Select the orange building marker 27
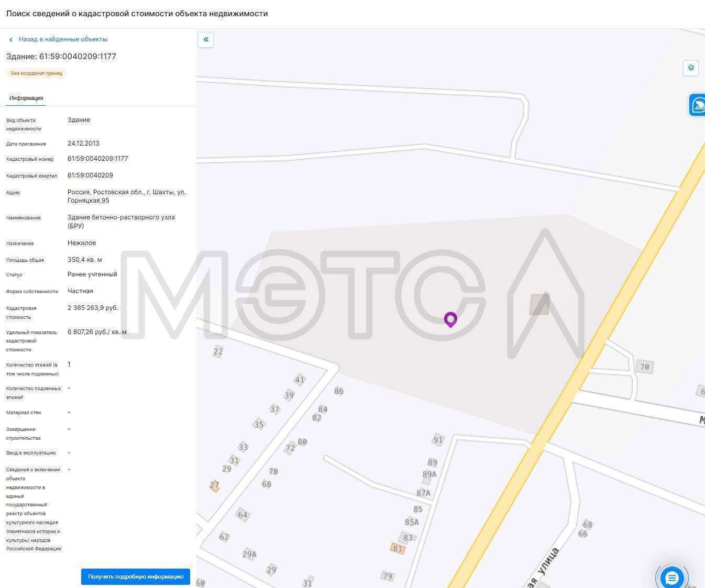 click(x=214, y=486)
